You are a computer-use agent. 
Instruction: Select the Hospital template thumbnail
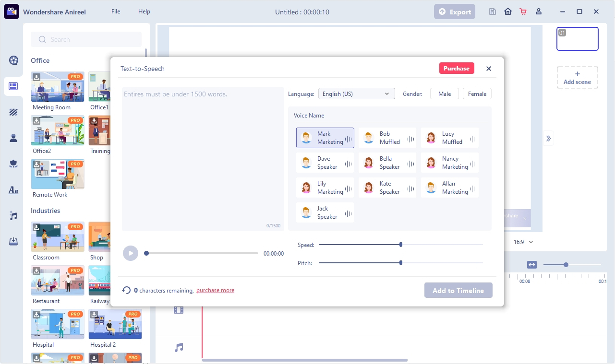pos(58,324)
